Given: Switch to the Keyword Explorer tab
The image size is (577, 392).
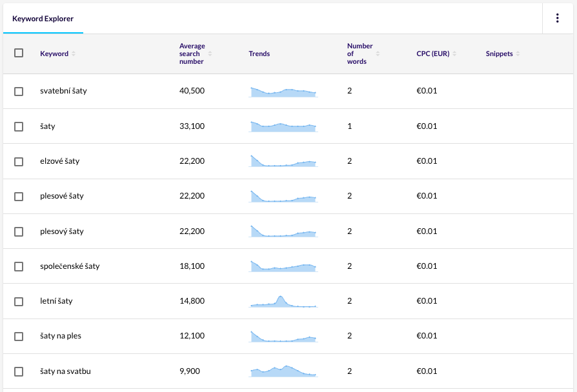Looking at the screenshot, I should (x=43, y=19).
